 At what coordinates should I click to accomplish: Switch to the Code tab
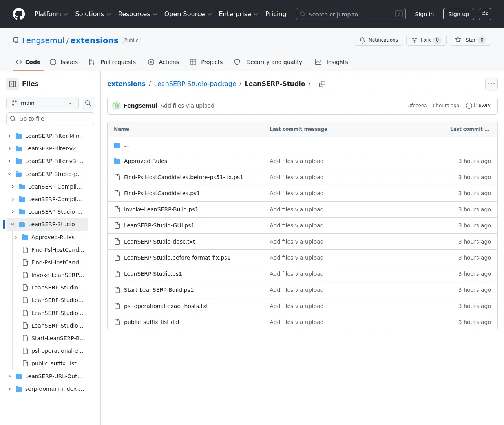click(x=28, y=62)
